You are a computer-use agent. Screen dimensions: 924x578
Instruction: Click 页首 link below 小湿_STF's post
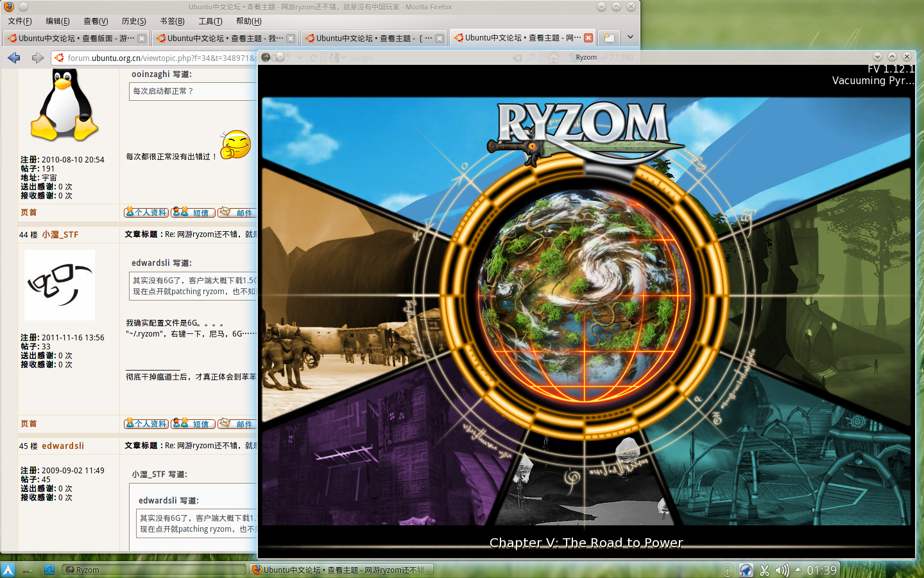pyautogui.click(x=29, y=424)
